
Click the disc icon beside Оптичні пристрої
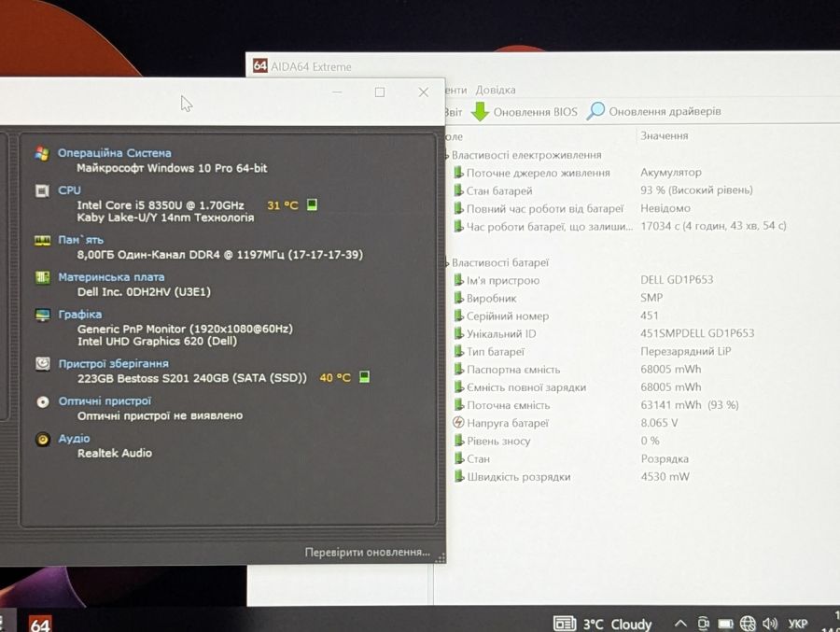(x=43, y=401)
